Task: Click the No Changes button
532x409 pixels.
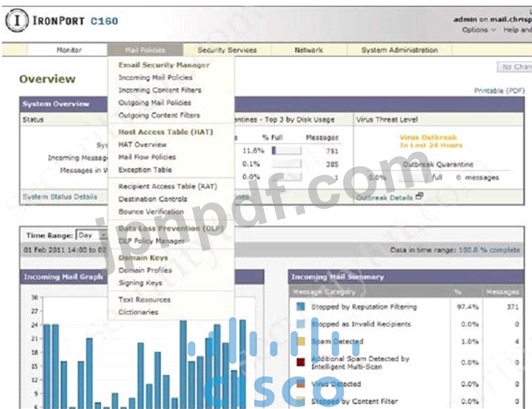Action: 515,67
